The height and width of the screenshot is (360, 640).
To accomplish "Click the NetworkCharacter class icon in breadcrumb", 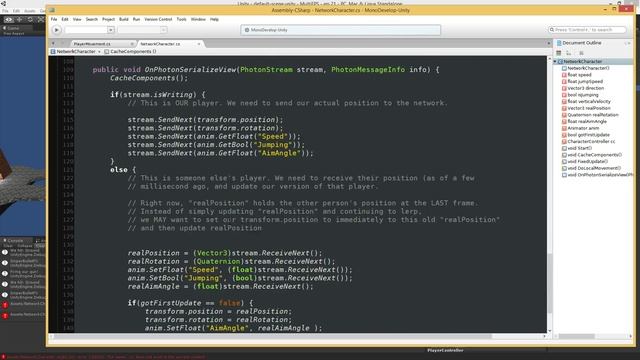I will click(x=53, y=52).
